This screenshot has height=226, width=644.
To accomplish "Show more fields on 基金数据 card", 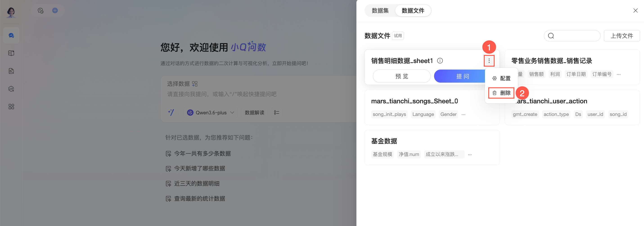I will (x=470, y=154).
